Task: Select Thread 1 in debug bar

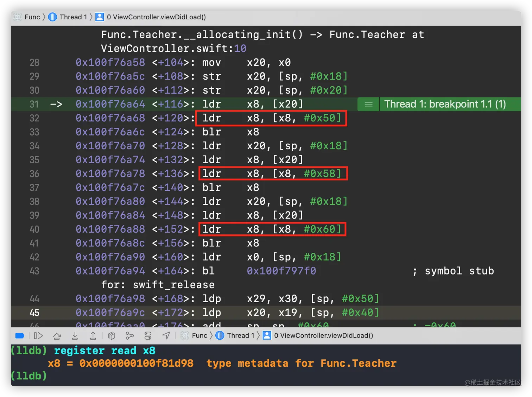Action: point(241,335)
